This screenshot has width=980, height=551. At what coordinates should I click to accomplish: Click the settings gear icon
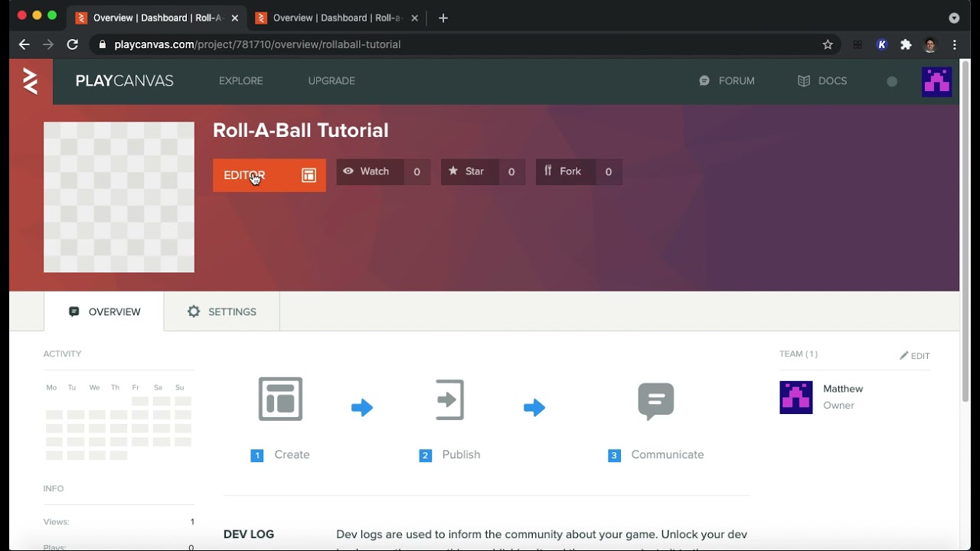(x=194, y=311)
